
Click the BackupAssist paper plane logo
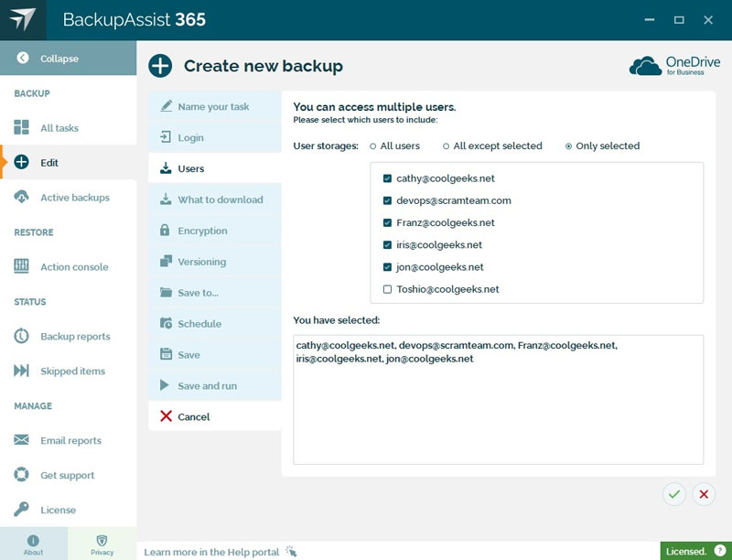23,19
